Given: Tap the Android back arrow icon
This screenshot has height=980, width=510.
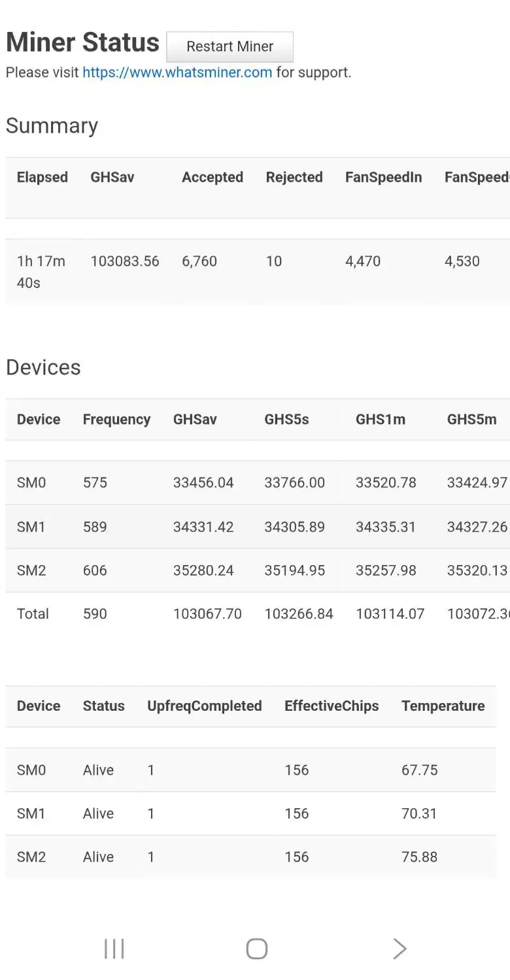Looking at the screenshot, I should tap(399, 949).
